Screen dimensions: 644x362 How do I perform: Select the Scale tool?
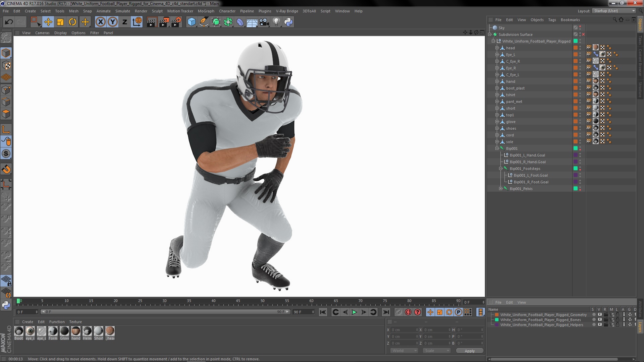[60, 22]
